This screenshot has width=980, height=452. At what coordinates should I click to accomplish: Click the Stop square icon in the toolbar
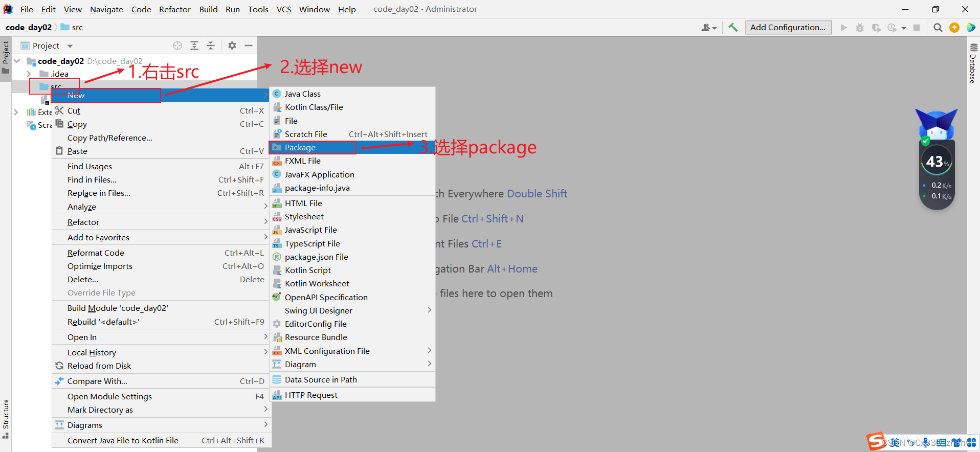917,28
